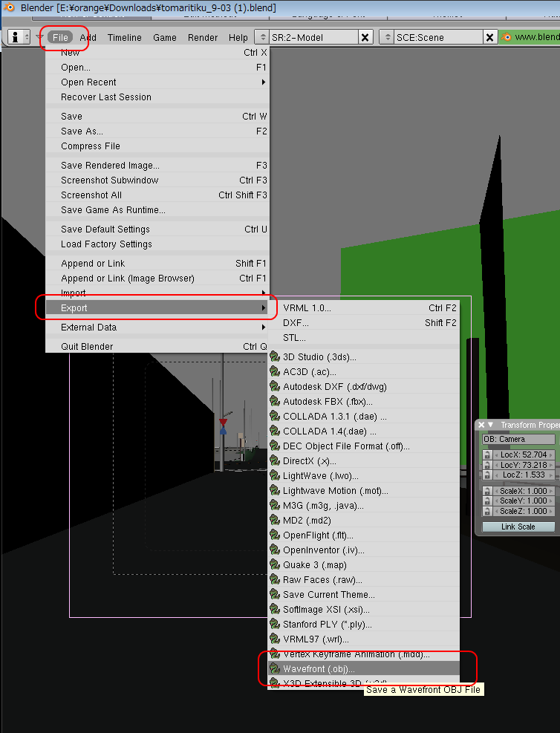Click the script icon beside Autodesk DXF (.dxf/dwg)
This screenshot has width=560, height=733.
click(x=275, y=387)
